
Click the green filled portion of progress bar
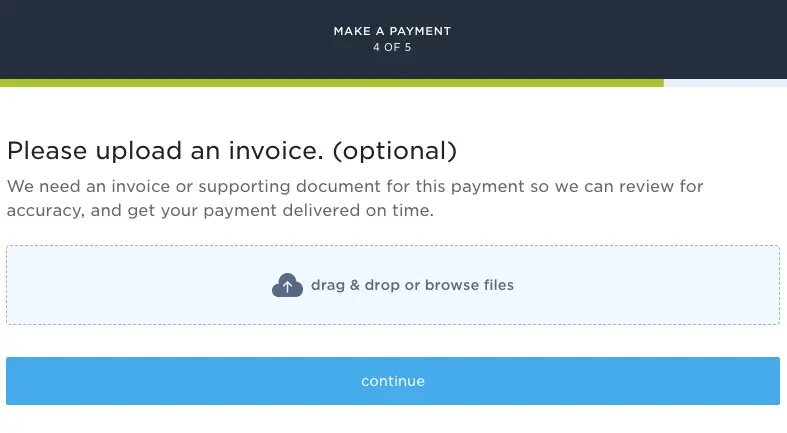click(x=332, y=83)
